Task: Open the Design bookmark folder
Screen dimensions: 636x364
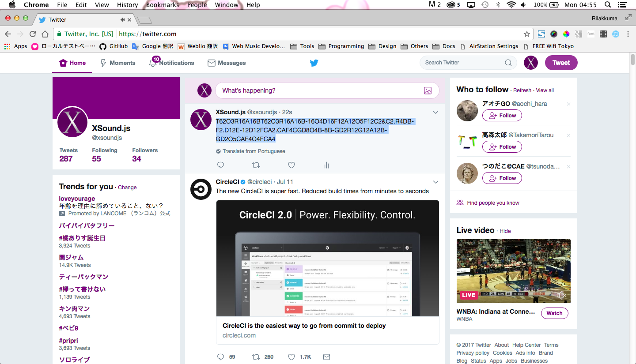Action: (382, 46)
